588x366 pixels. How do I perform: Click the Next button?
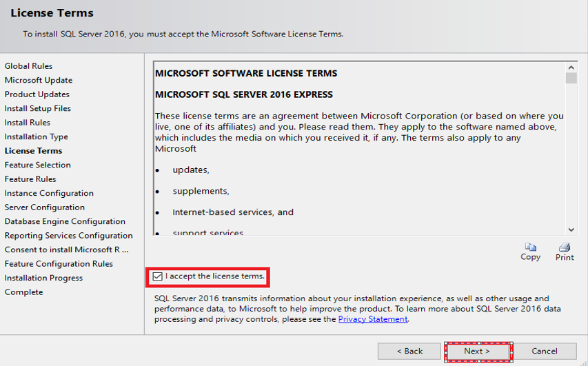[477, 351]
